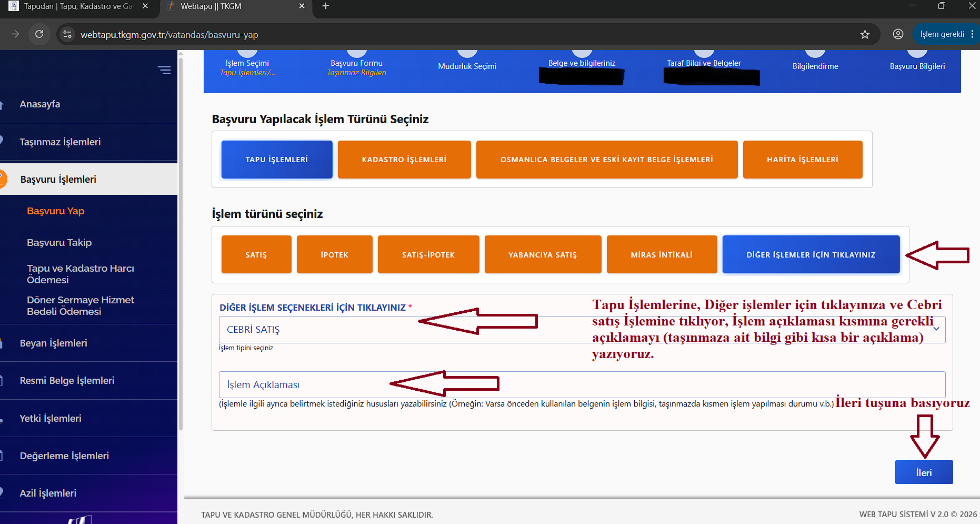This screenshot has height=524, width=980.
Task: Toggle the sidebar hamburger menu icon
Action: (x=164, y=70)
